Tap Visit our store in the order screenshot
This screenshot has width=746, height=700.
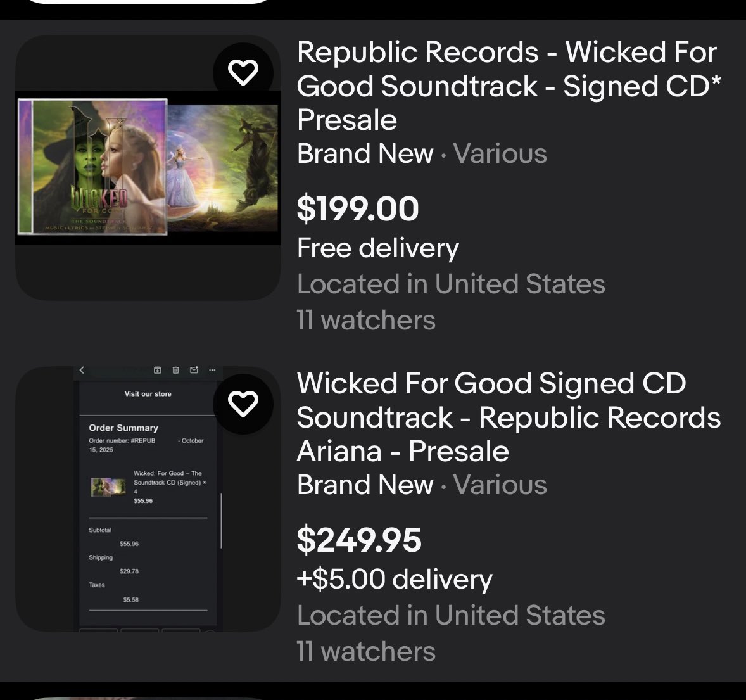(148, 394)
